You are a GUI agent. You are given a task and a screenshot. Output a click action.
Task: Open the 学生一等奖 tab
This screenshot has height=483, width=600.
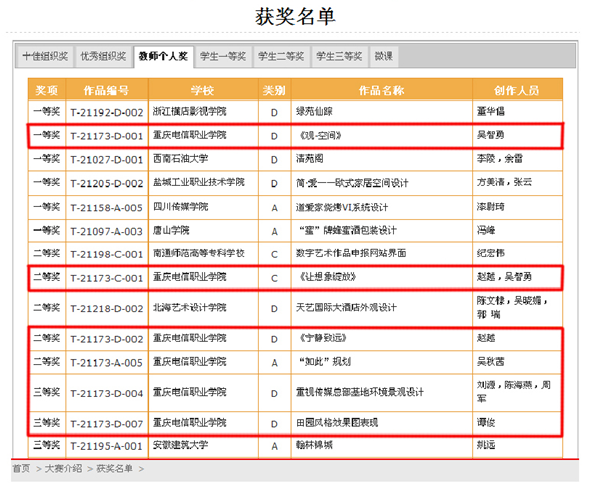[223, 56]
